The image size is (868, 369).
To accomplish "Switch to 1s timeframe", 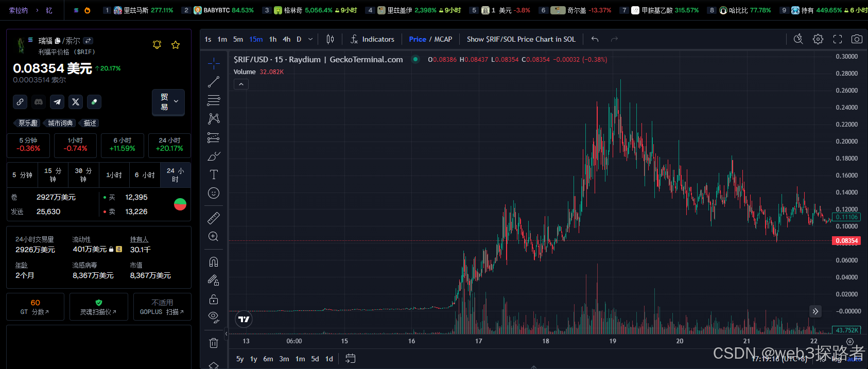I will click(x=208, y=39).
